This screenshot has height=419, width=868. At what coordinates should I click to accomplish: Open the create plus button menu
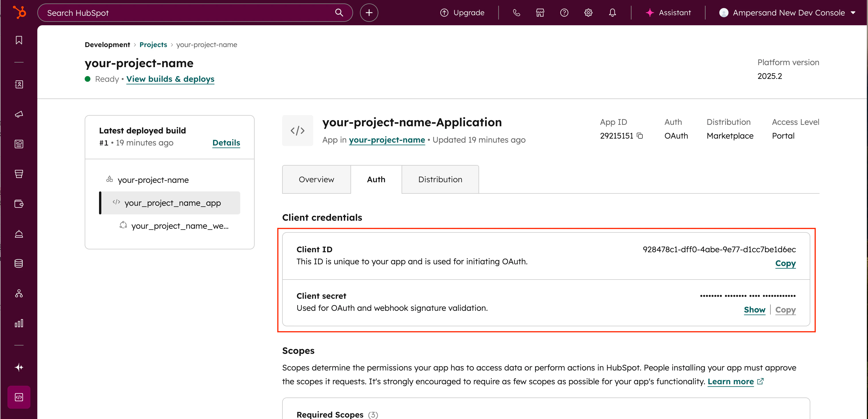[369, 13]
